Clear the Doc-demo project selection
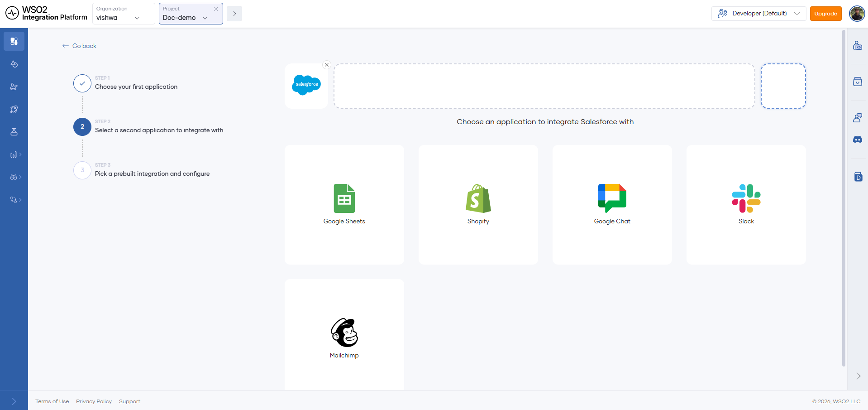Image resolution: width=868 pixels, height=410 pixels. (216, 9)
